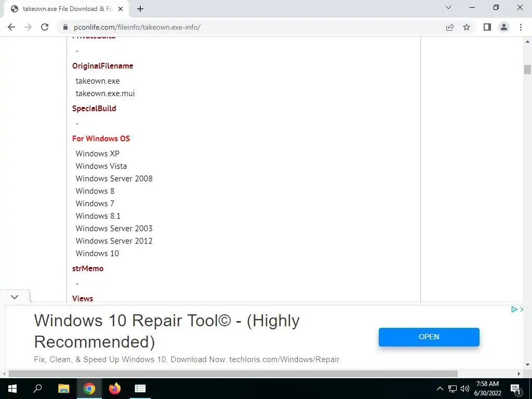Open the Windows Start menu
532x399 pixels.
12,389
